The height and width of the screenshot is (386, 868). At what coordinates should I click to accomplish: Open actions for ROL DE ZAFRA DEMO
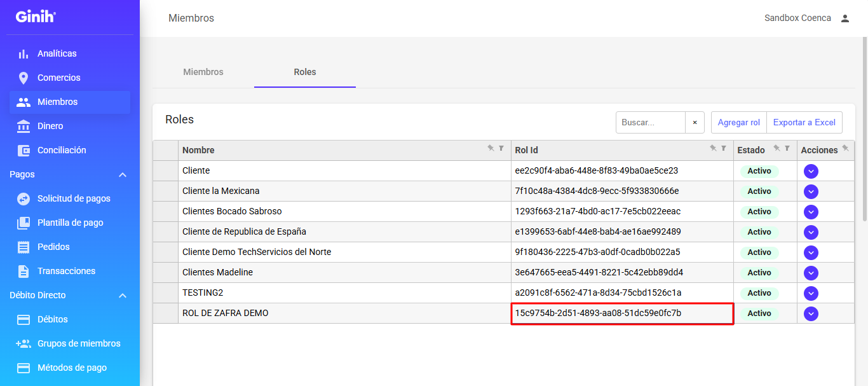811,314
